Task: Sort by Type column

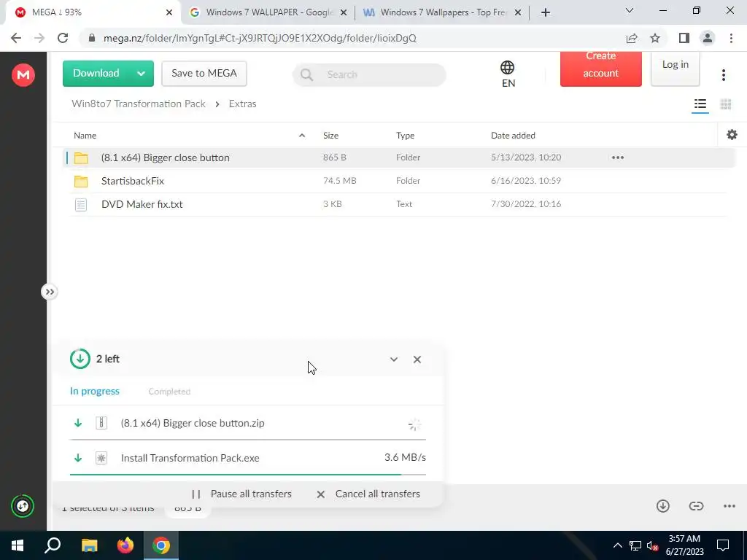Action: point(405,136)
